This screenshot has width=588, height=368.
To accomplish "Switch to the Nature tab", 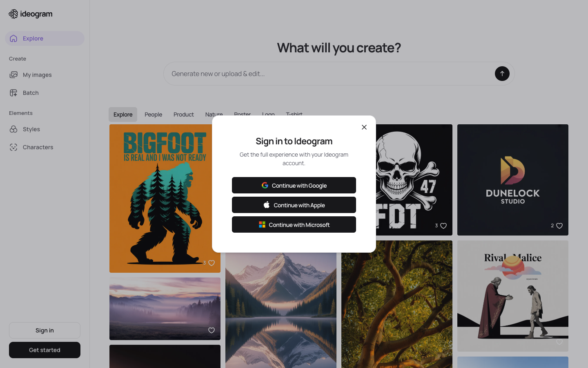I will (214, 114).
